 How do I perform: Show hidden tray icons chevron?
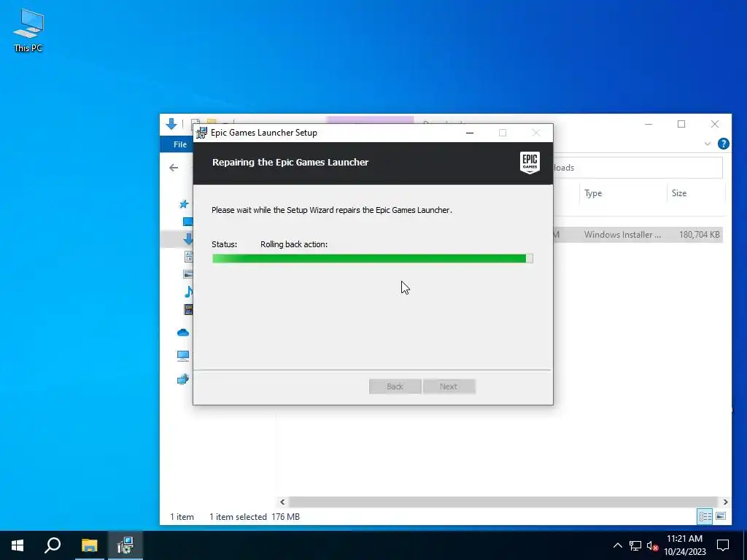point(617,545)
